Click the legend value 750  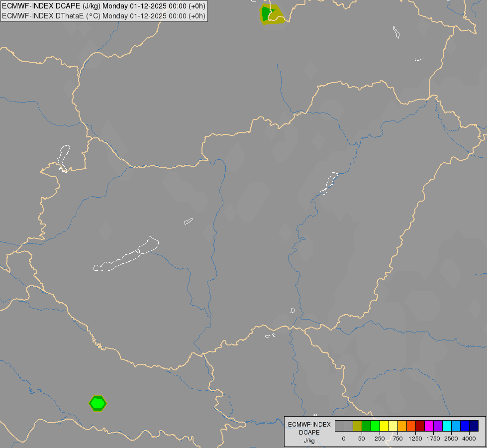(x=397, y=439)
